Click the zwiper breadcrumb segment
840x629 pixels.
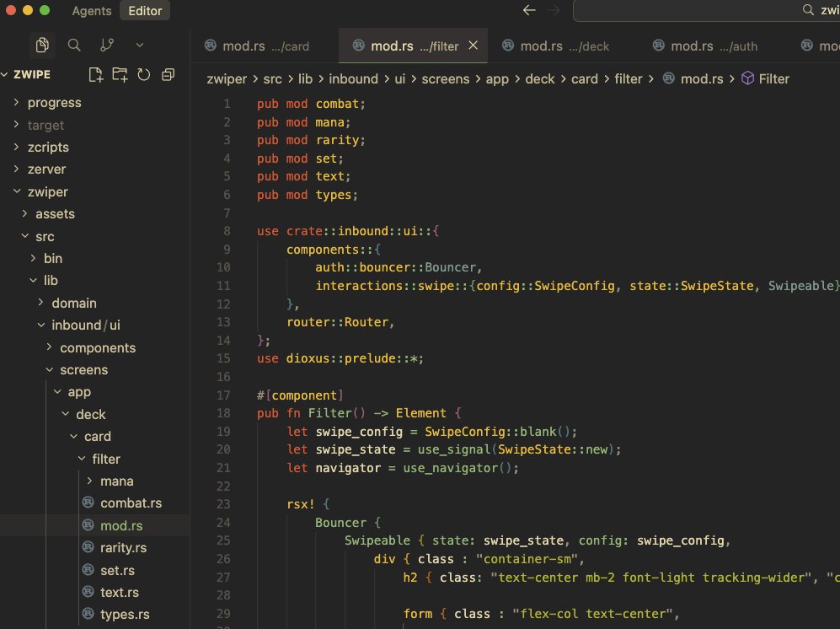pos(227,78)
